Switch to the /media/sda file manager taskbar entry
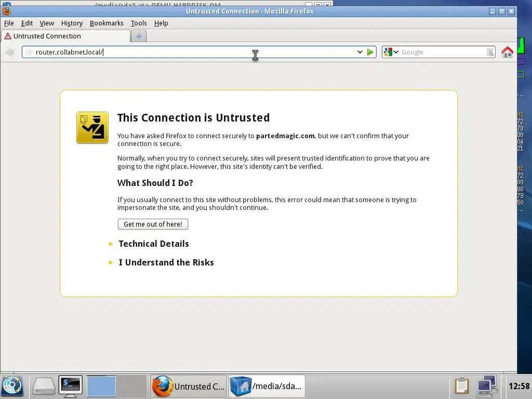 pyautogui.click(x=267, y=386)
